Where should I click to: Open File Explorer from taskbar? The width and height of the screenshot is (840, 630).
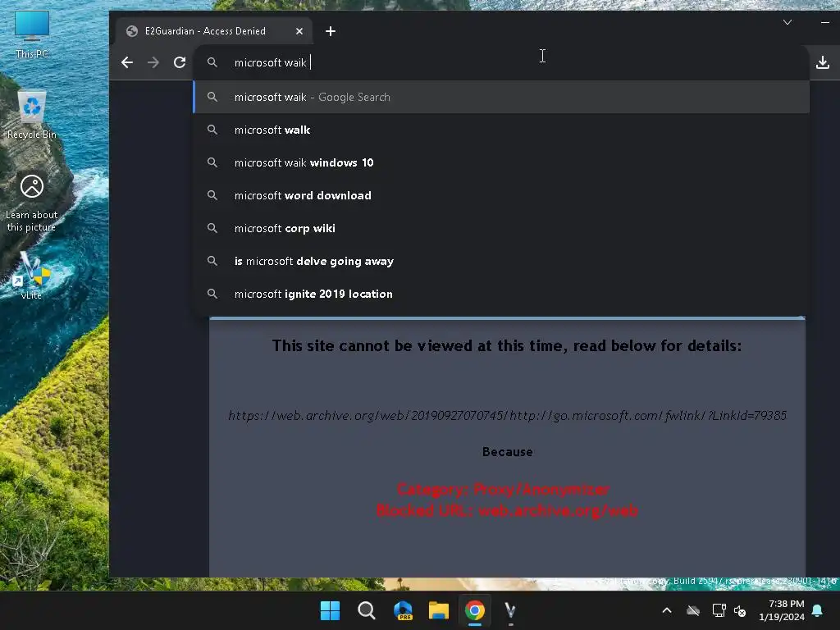point(438,610)
